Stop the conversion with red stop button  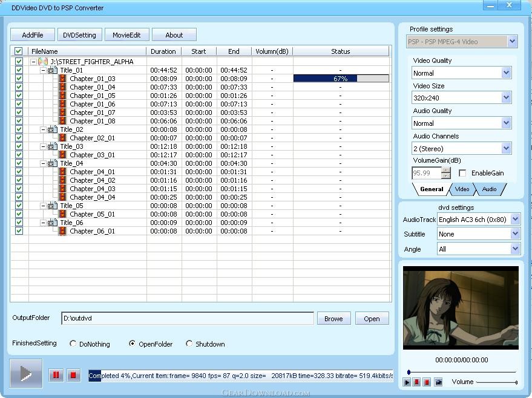point(73,375)
